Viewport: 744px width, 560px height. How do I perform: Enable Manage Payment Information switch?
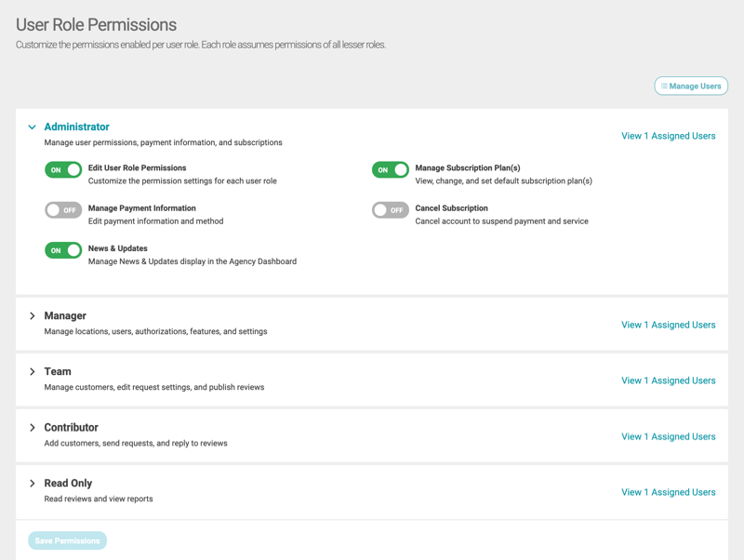(63, 210)
